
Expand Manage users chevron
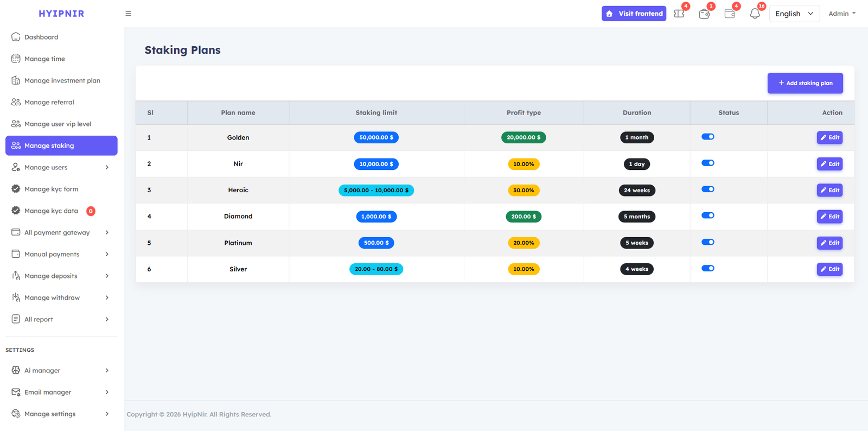tap(107, 167)
